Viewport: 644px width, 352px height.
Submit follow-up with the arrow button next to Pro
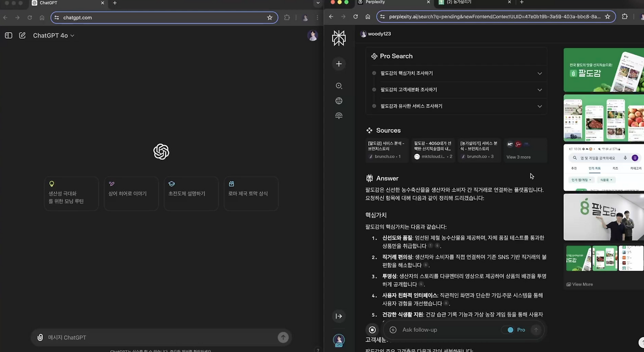pyautogui.click(x=536, y=330)
